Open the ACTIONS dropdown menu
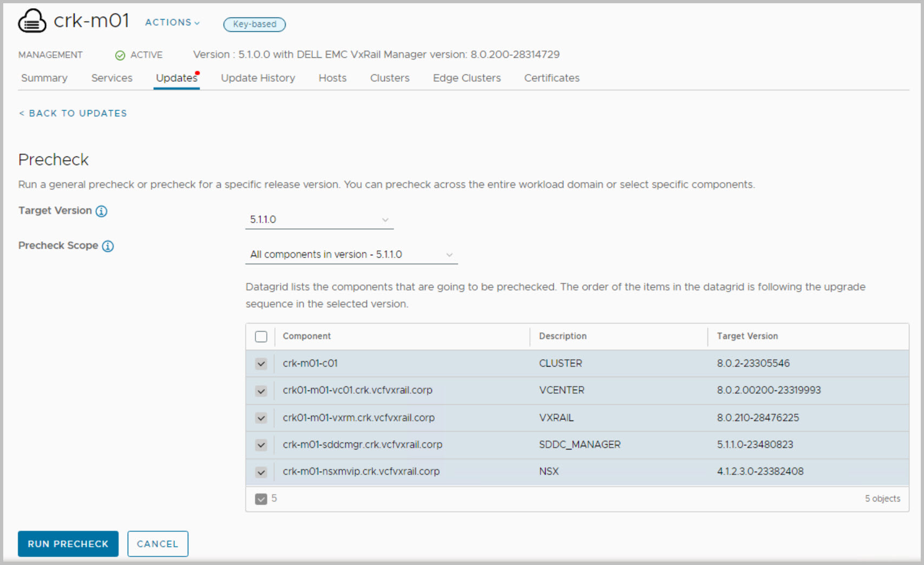The width and height of the screenshot is (924, 565). pyautogui.click(x=172, y=22)
